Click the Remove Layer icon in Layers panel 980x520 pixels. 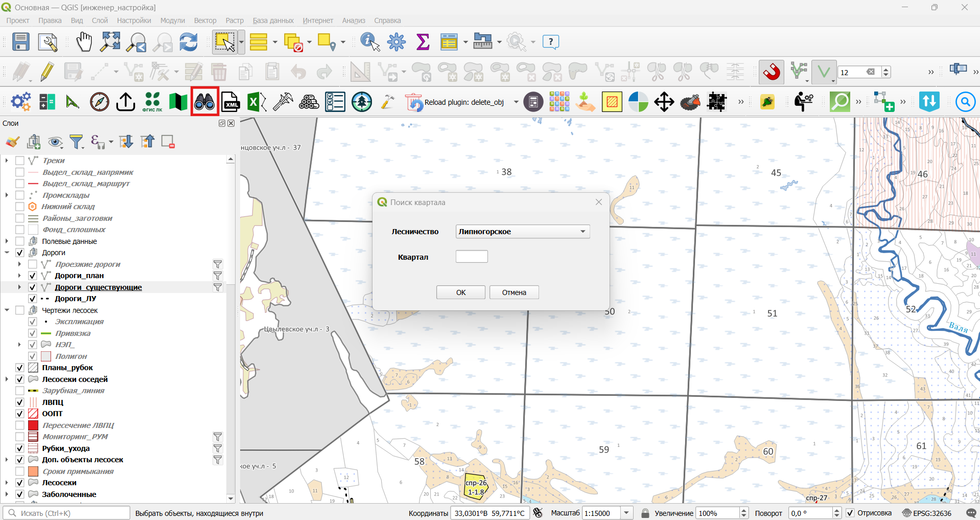coord(168,142)
